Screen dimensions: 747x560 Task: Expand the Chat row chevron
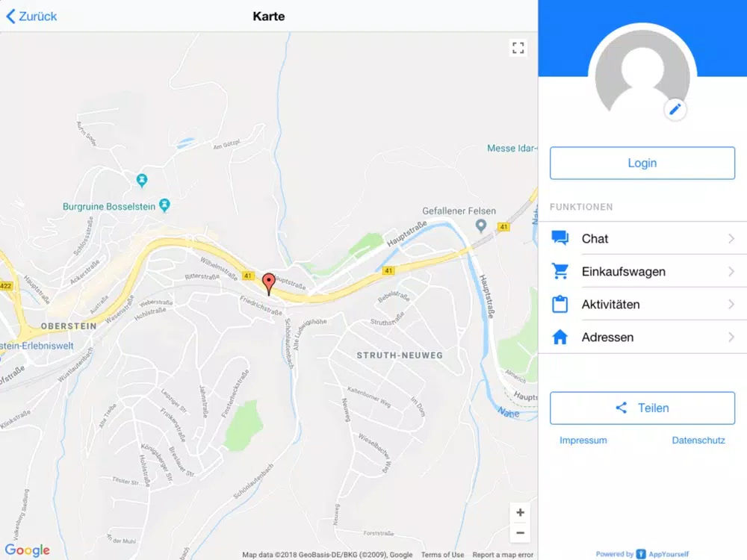[x=731, y=238]
